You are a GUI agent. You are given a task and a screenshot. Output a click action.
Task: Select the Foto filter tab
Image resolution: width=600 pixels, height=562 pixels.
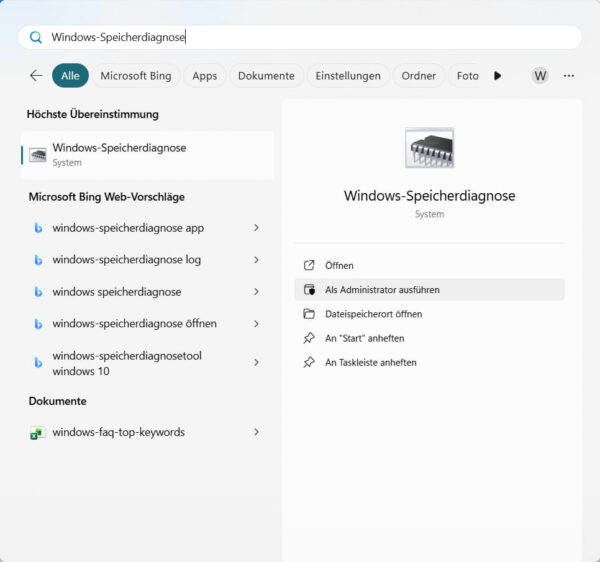[x=467, y=75]
